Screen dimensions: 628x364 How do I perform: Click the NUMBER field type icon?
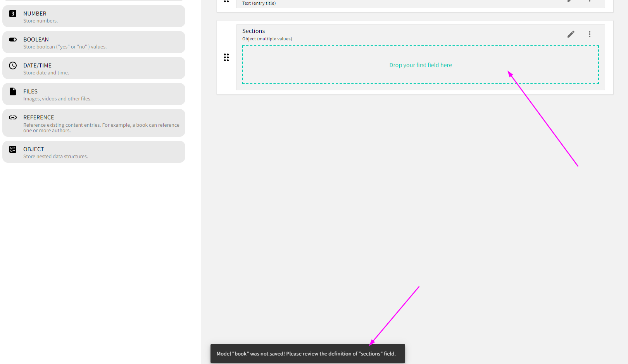[13, 14]
